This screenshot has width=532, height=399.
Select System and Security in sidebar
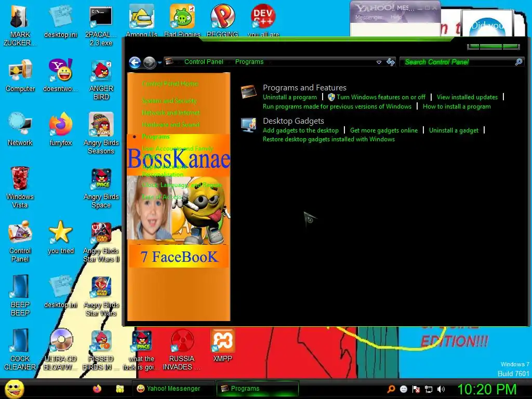point(169,100)
